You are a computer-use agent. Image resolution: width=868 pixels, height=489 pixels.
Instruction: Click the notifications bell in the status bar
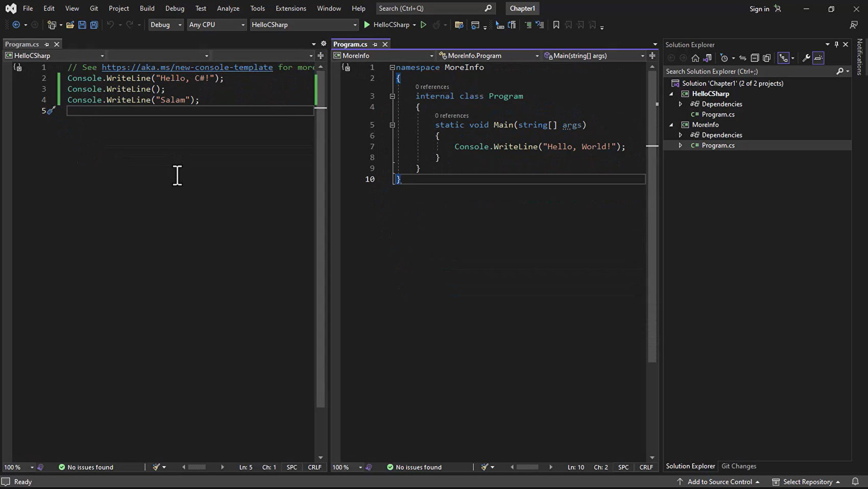(855, 481)
